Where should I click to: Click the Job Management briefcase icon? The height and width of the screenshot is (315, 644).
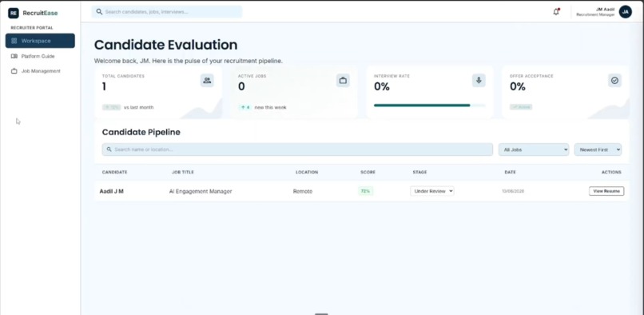14,71
